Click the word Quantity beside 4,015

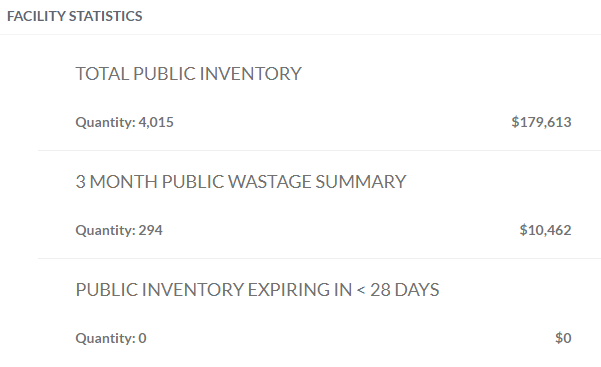[105, 122]
